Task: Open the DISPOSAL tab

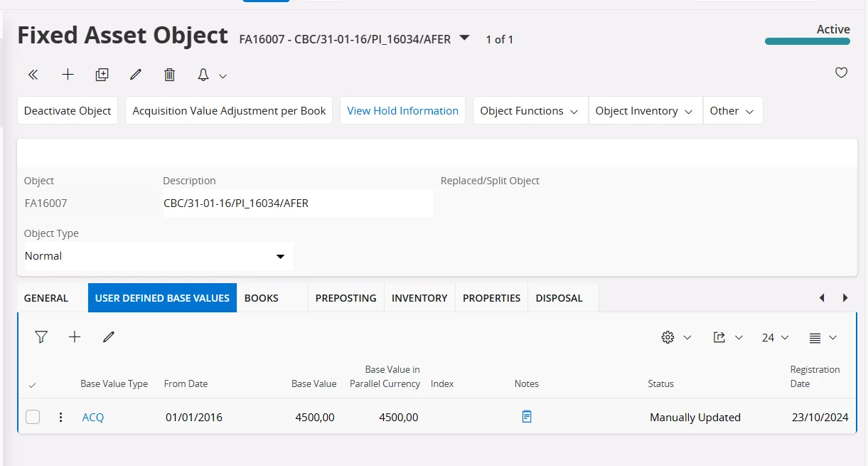Action: coord(559,297)
